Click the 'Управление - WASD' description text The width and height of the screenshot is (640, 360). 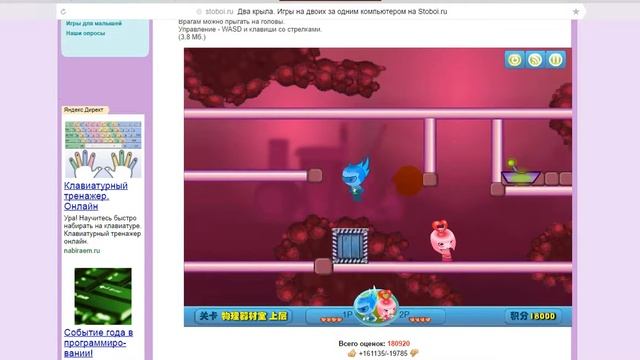(250, 29)
